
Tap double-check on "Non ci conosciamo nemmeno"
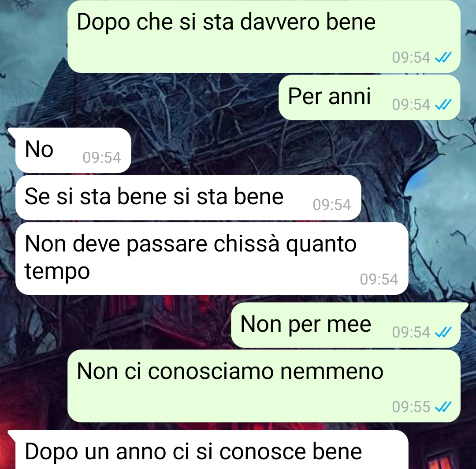click(443, 406)
